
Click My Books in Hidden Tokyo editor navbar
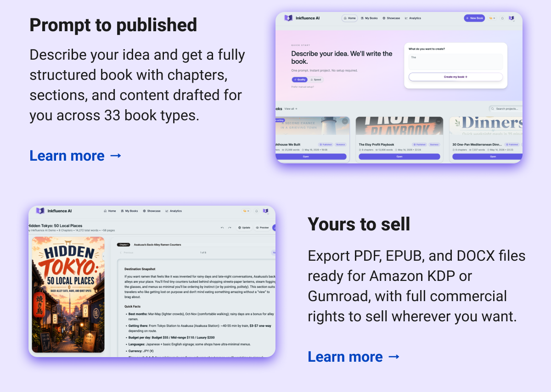[129, 211]
